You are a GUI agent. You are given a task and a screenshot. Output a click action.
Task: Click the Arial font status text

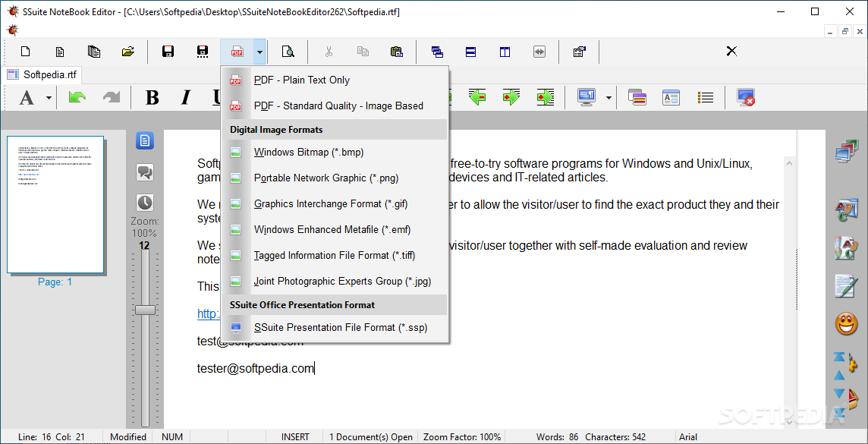[x=689, y=437]
